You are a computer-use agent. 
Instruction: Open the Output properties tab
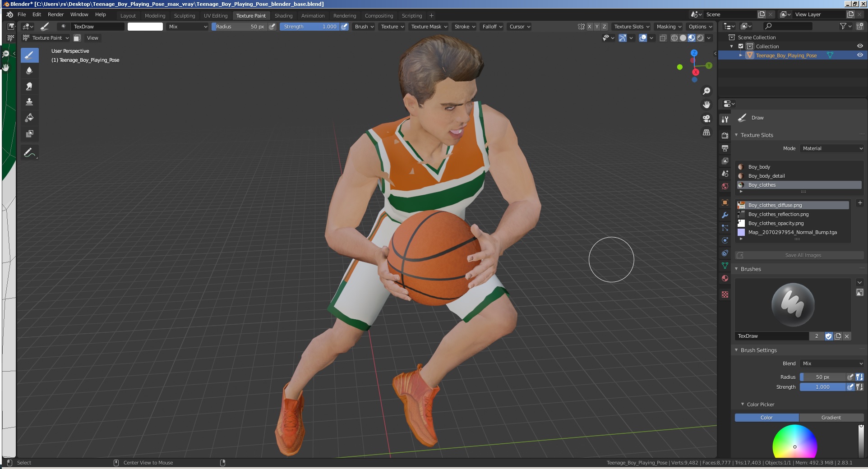pos(725,148)
